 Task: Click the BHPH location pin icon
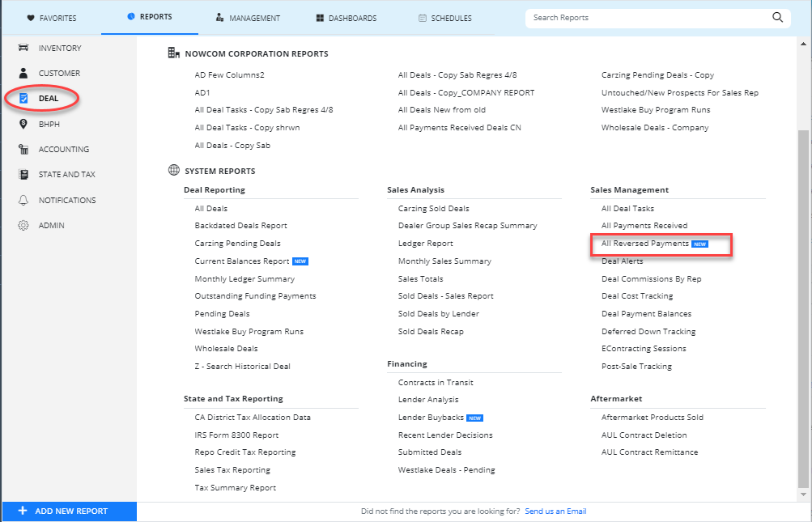pos(23,124)
